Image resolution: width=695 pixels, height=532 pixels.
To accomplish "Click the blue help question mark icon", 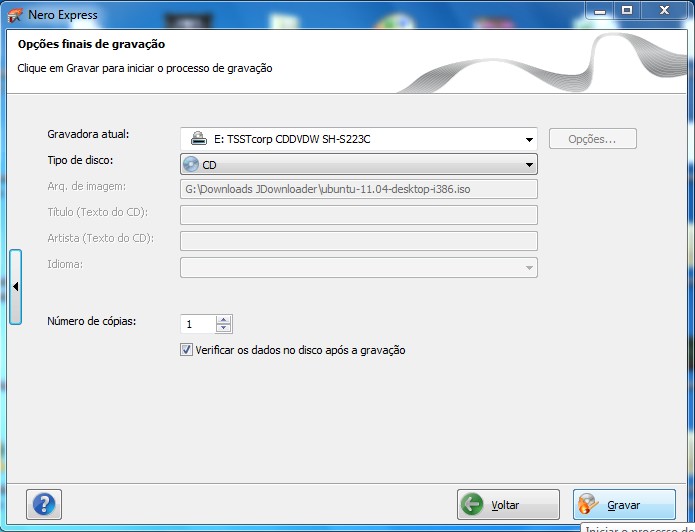I will [48, 504].
